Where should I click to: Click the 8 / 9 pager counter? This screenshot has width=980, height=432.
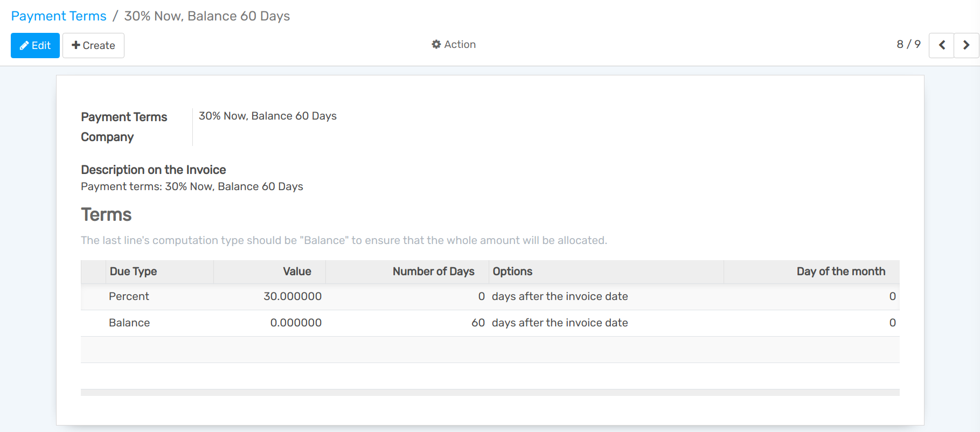tap(908, 44)
